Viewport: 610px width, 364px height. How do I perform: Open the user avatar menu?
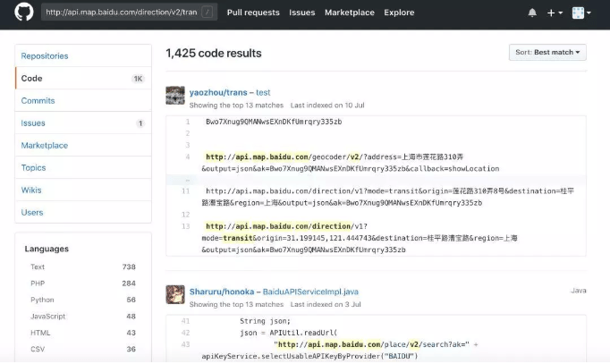click(581, 13)
